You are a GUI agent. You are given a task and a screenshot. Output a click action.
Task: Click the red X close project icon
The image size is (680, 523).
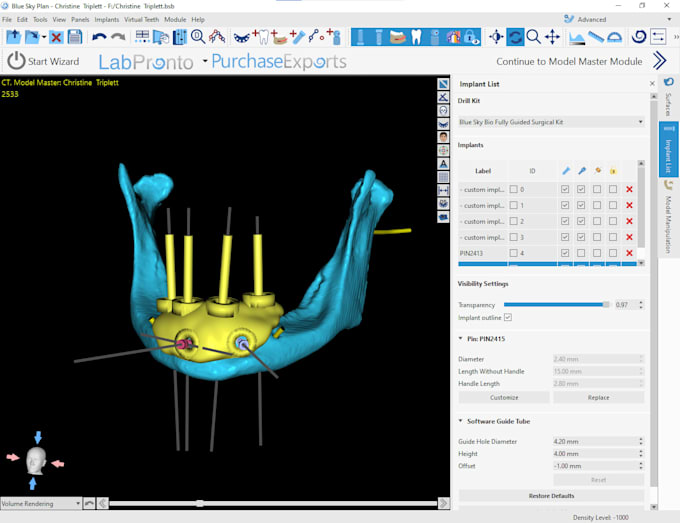click(56, 37)
